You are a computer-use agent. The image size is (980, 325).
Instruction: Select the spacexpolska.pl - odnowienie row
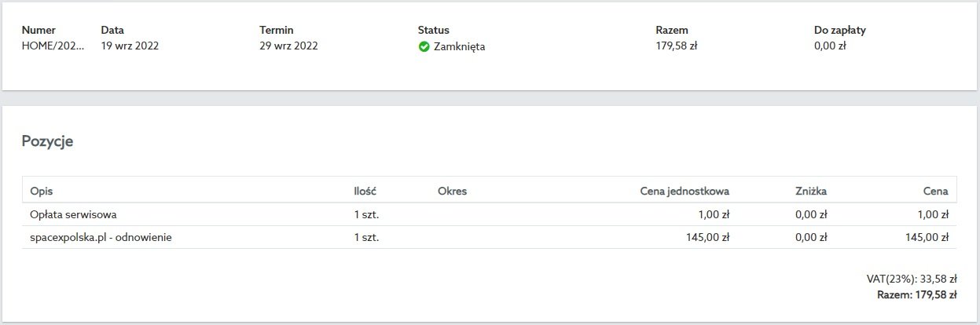[490, 237]
